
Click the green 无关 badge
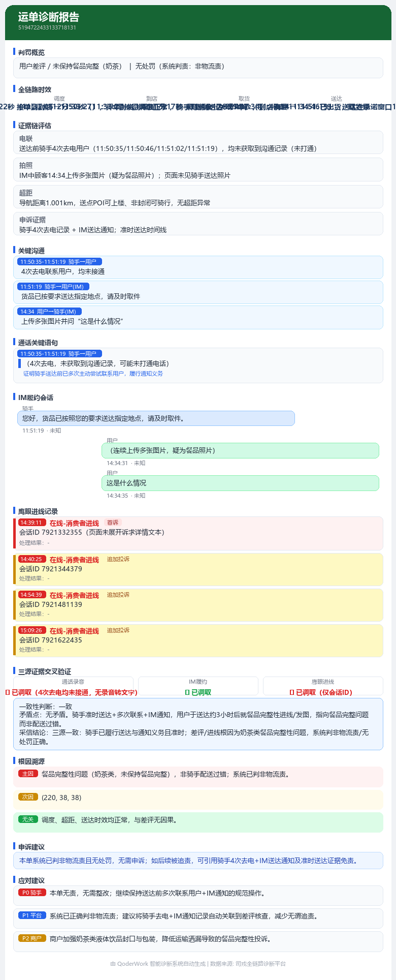pos(28,819)
